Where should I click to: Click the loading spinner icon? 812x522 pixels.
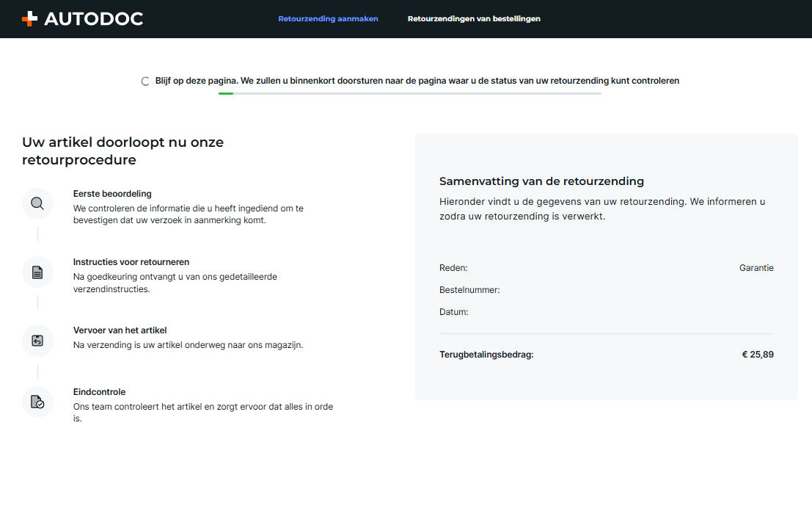pos(145,81)
